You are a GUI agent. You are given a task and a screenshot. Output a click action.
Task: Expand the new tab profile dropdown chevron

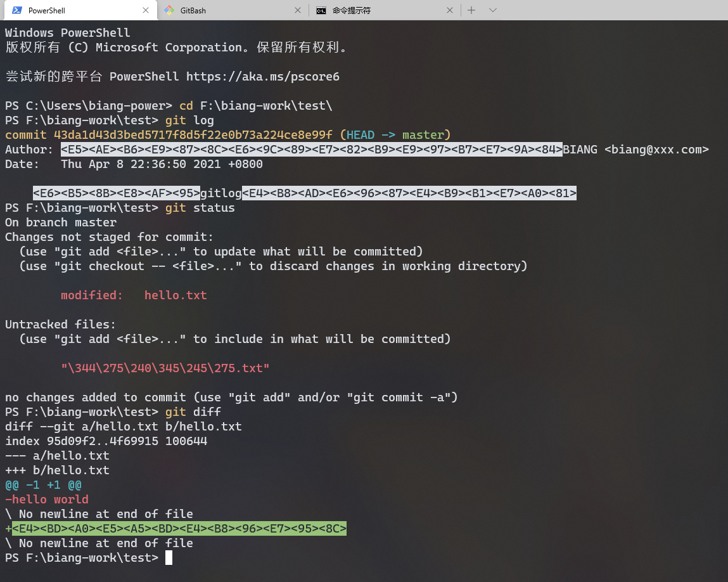point(493,10)
